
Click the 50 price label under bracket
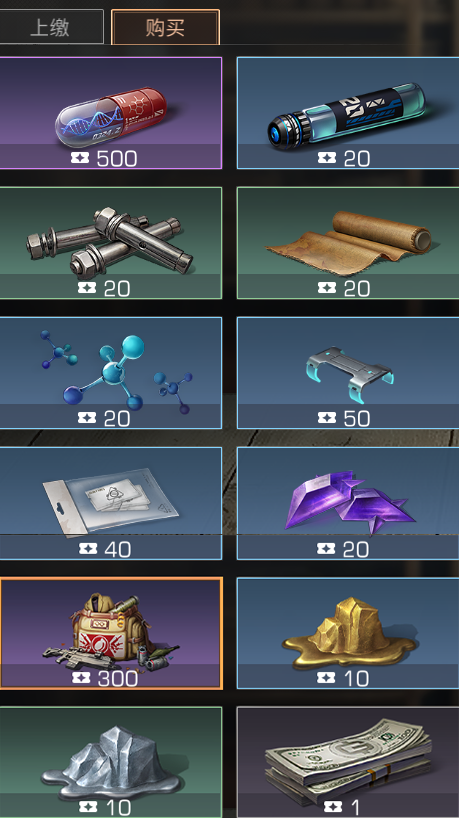(357, 418)
